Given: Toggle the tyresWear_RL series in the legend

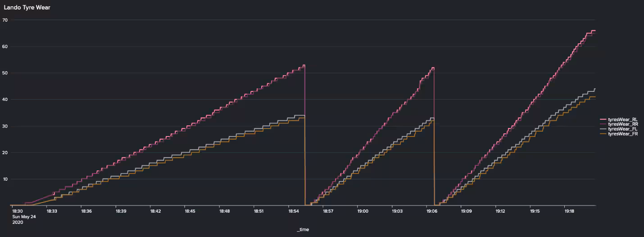Looking at the screenshot, I should [623, 119].
